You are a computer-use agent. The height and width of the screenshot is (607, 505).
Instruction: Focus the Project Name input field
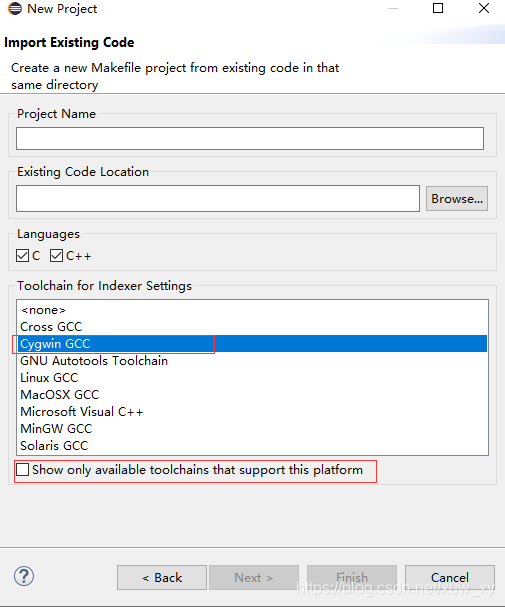tap(250, 138)
